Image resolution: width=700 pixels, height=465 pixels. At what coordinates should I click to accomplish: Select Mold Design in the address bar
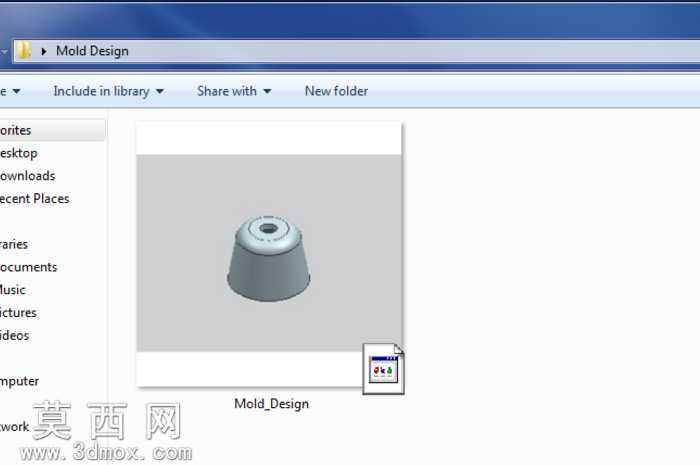pyautogui.click(x=92, y=51)
